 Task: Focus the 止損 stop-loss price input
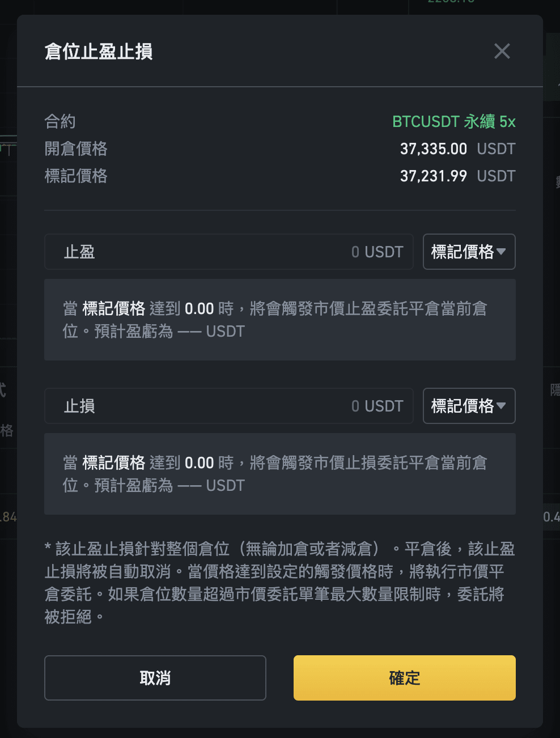229,406
